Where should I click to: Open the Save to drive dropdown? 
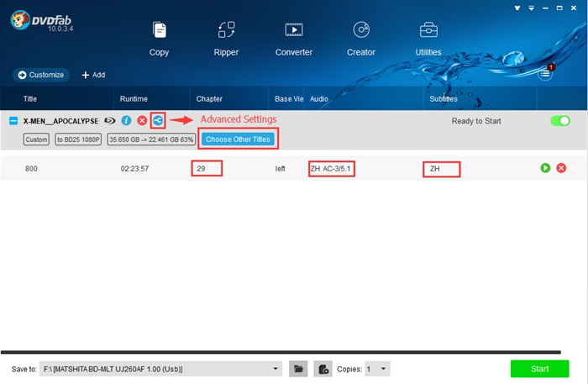point(161,369)
